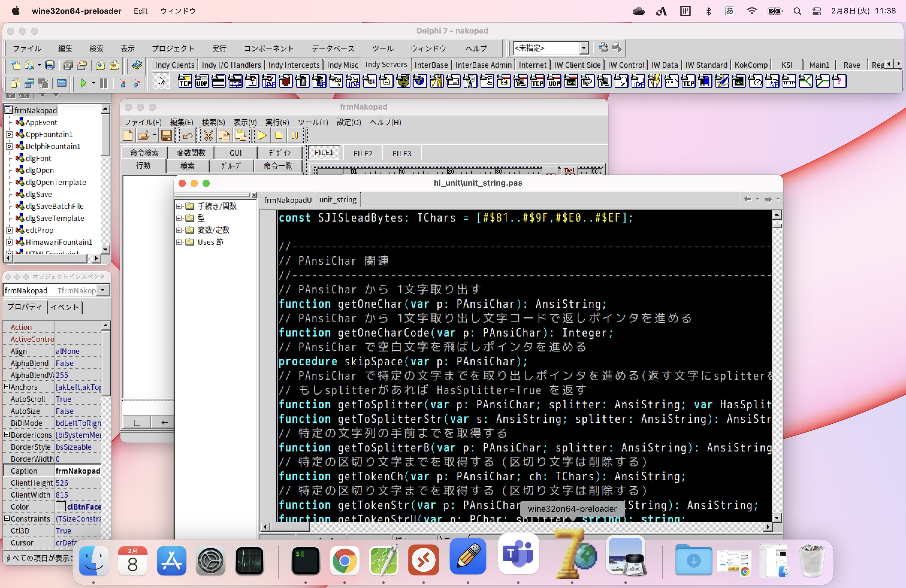Expand the 変数/定数 folder in code explorer
The width and height of the screenshot is (906, 588).
[179, 230]
